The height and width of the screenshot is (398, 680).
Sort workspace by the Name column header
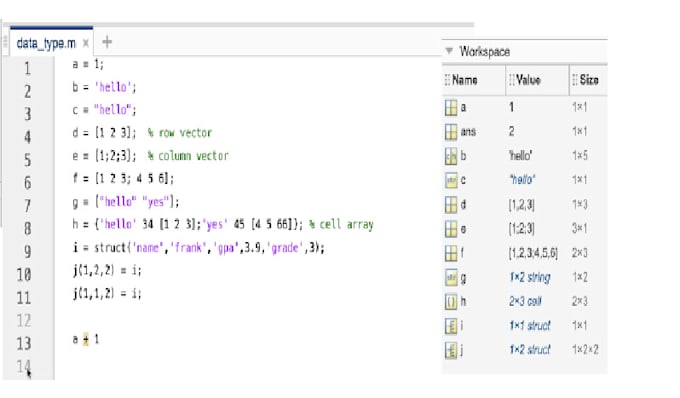pyautogui.click(x=464, y=80)
